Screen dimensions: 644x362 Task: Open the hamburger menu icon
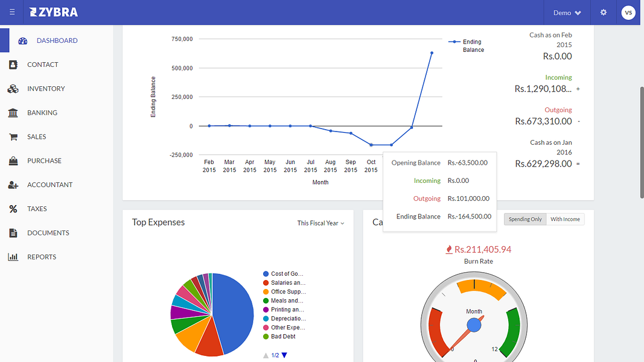[x=12, y=12]
